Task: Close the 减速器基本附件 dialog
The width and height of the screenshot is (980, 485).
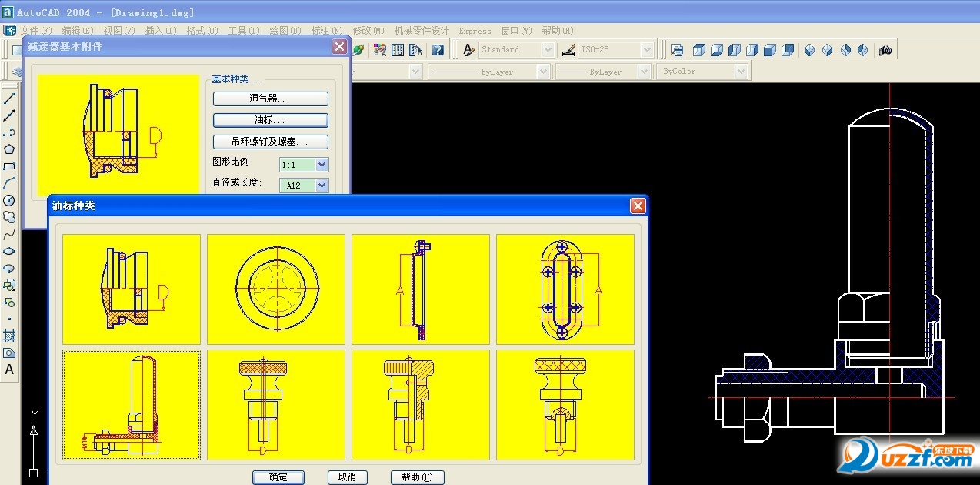Action: coord(339,46)
